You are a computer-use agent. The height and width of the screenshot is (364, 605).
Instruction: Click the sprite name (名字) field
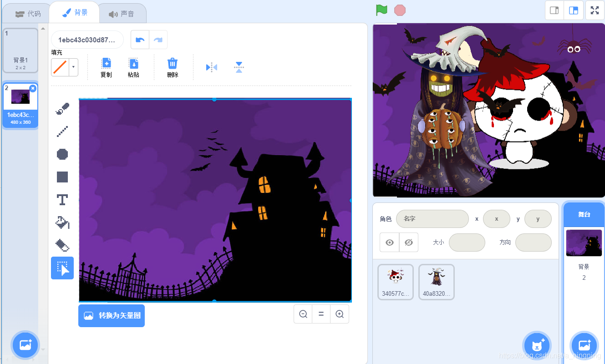point(432,219)
